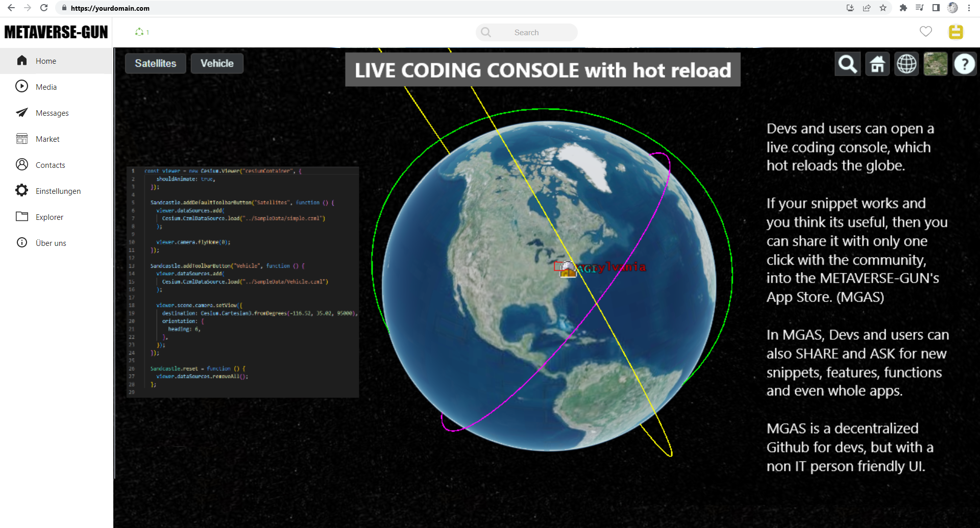
Task: Open the globe geocoder search icon
Action: [x=847, y=64]
